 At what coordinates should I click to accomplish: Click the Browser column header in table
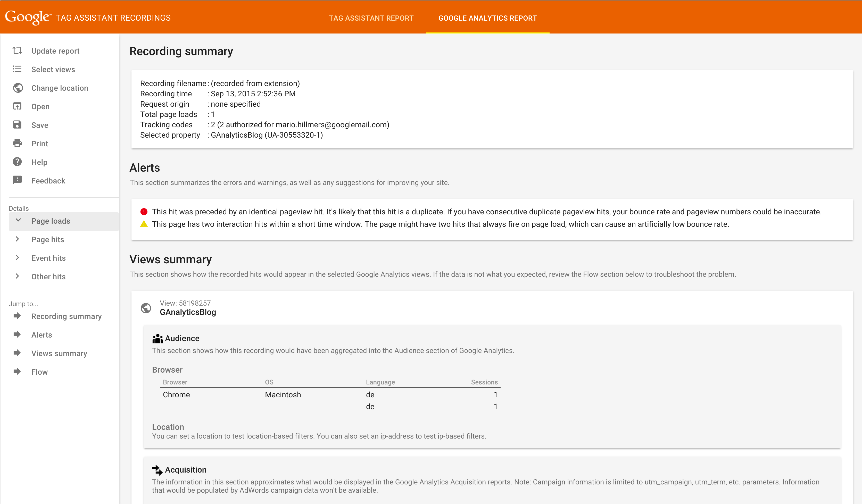175,382
